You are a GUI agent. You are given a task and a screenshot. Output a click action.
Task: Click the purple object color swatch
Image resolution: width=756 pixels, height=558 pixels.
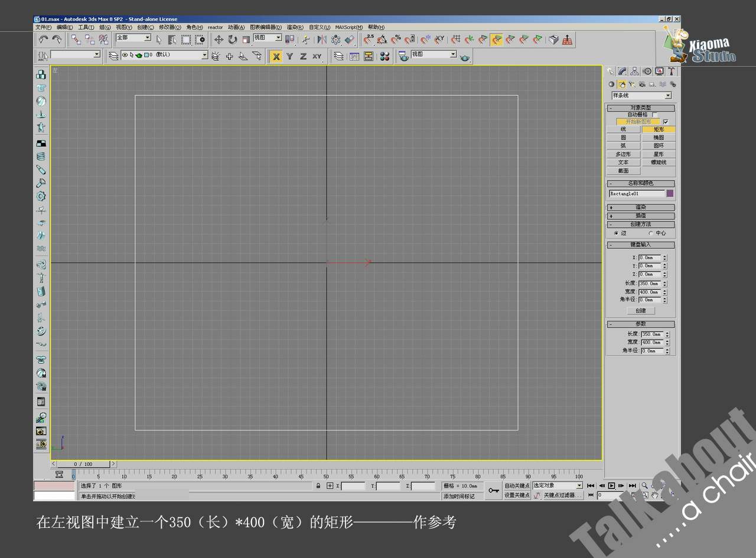coord(670,194)
